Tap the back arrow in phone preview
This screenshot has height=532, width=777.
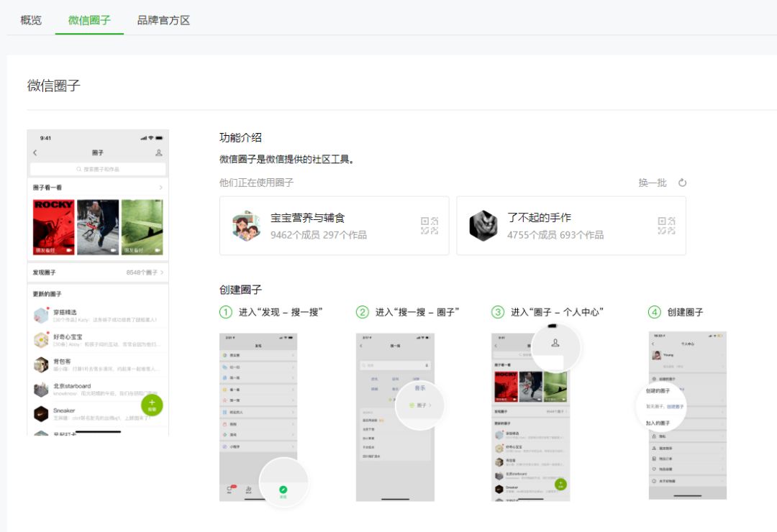pyautogui.click(x=35, y=152)
